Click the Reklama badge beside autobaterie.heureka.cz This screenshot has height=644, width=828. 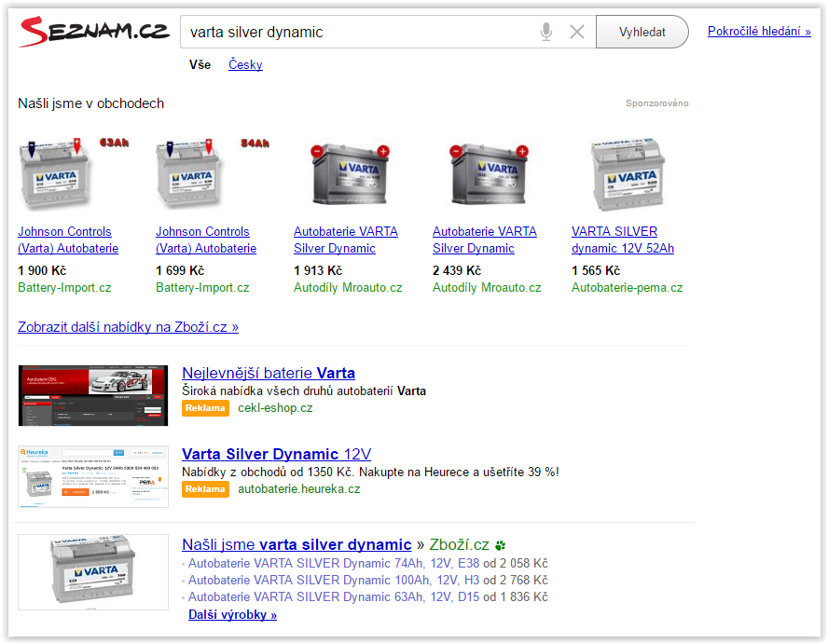click(x=205, y=489)
